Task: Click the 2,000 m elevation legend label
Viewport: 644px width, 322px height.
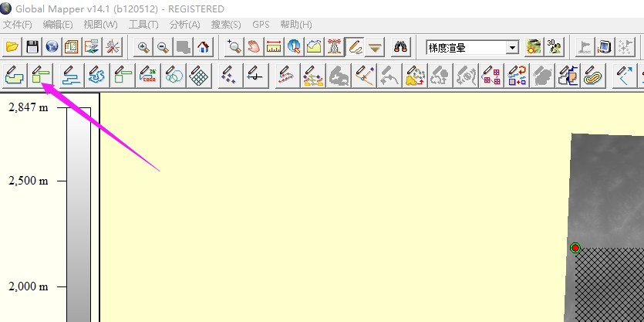Action: pyautogui.click(x=29, y=286)
